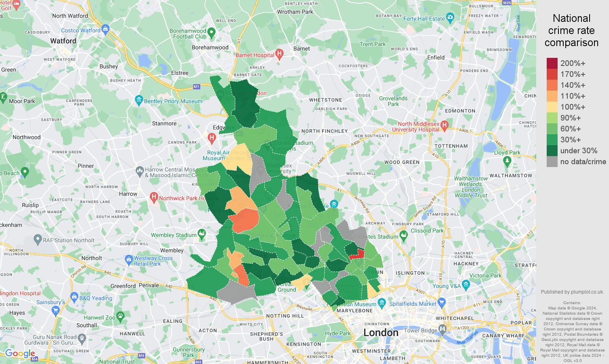Click the Tottenham area label

pos(451,146)
